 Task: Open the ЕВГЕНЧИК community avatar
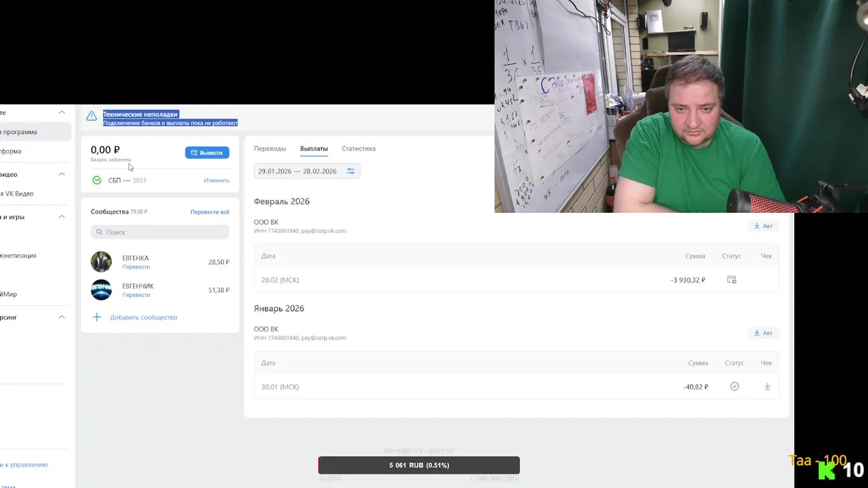coord(101,289)
